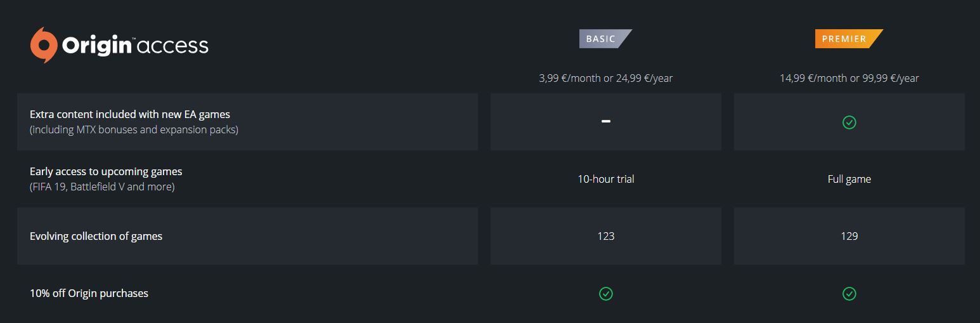Click the '10-hour trial' cell

(x=606, y=179)
